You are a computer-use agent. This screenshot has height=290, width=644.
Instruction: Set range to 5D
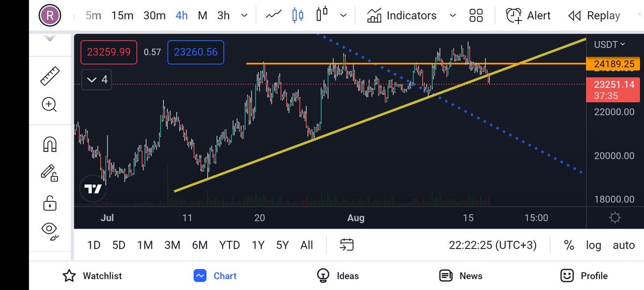119,245
